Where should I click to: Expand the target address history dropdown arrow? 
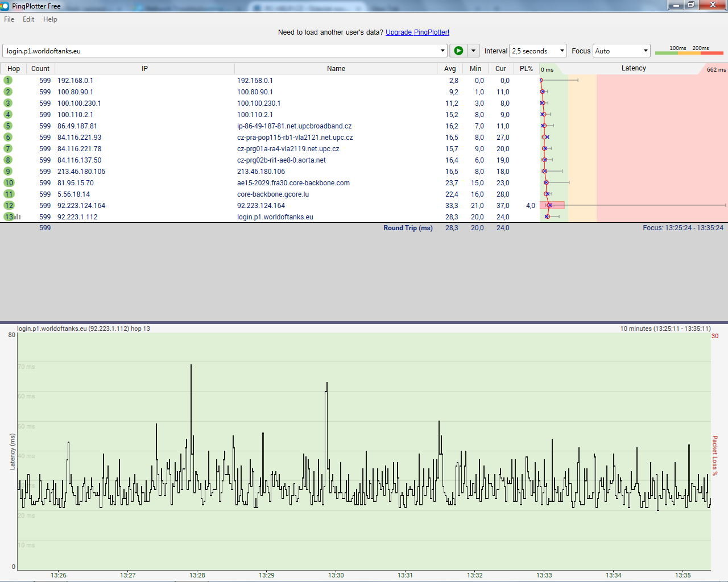(442, 51)
